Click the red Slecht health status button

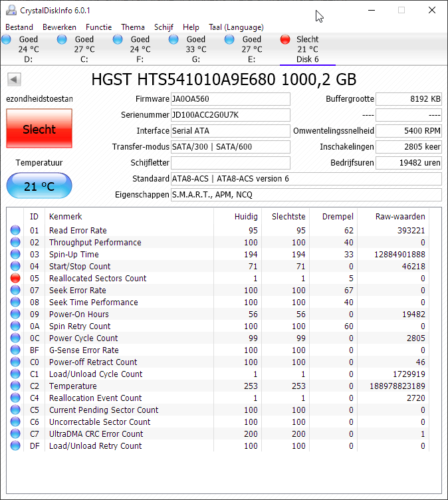click(39, 128)
